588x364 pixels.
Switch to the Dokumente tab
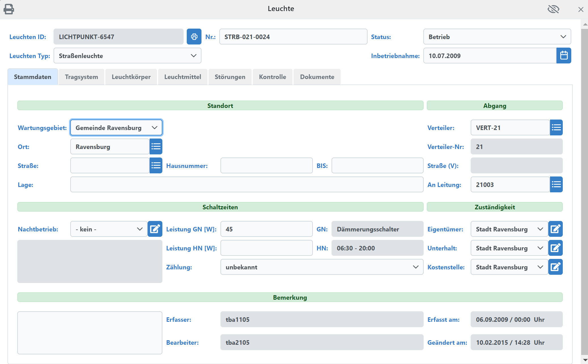317,76
